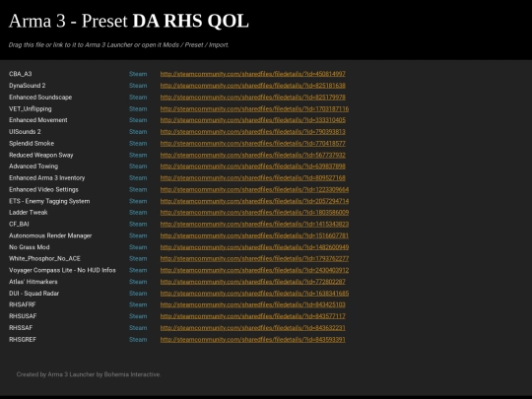Open the Workshop link for Splendid Smoke
The image size is (532, 399).
253,143
